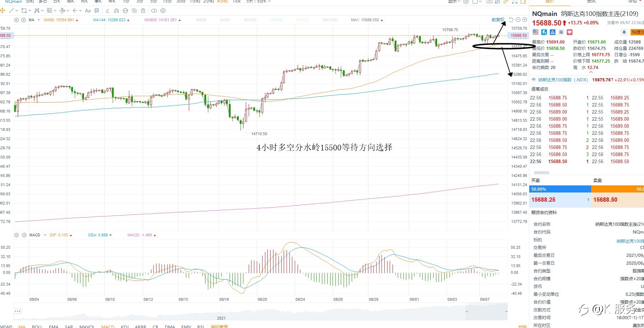Activate the eraser tool
Image resolution: width=644 pixels, height=328 pixels.
pos(108,11)
